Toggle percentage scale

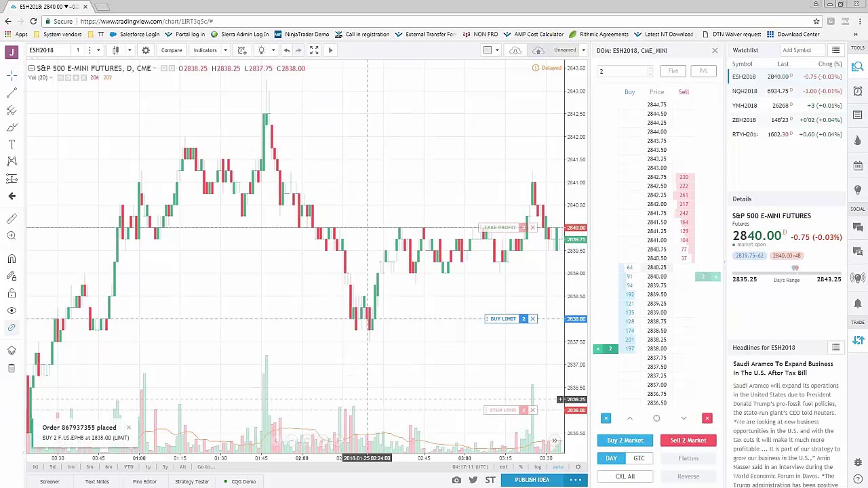click(x=521, y=467)
